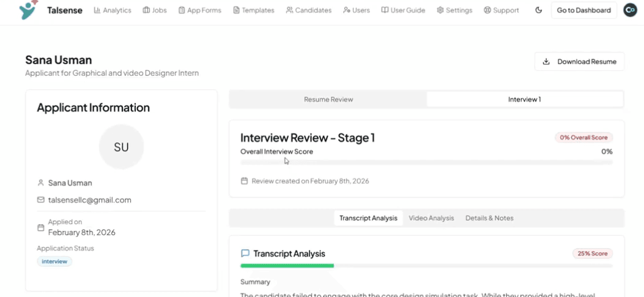Click the calendar icon by Applied on

(x=40, y=227)
